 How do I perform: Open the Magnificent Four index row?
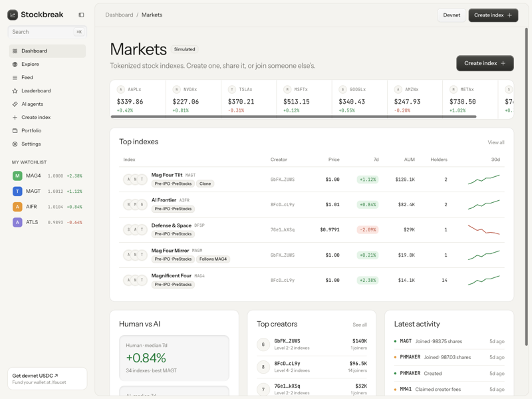[311, 280]
